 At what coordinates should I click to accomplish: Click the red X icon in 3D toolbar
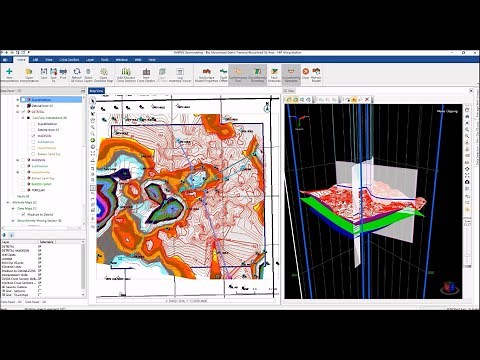coord(367,99)
